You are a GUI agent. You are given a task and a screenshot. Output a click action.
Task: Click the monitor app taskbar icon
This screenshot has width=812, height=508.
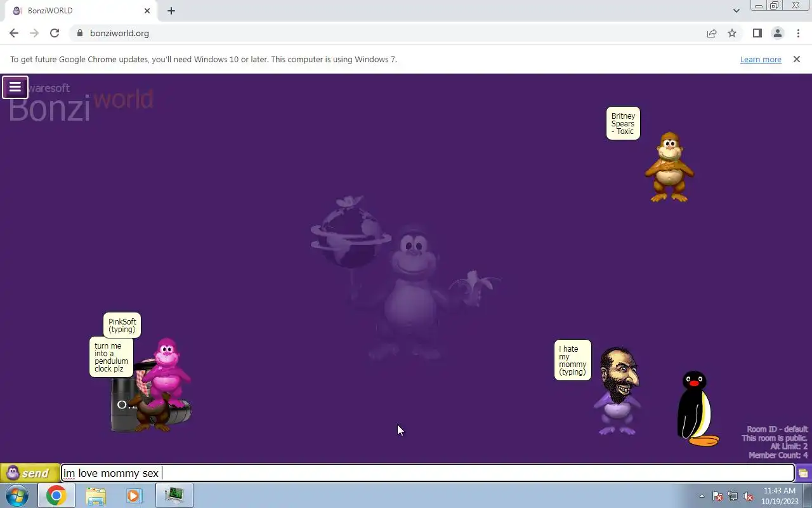(174, 495)
